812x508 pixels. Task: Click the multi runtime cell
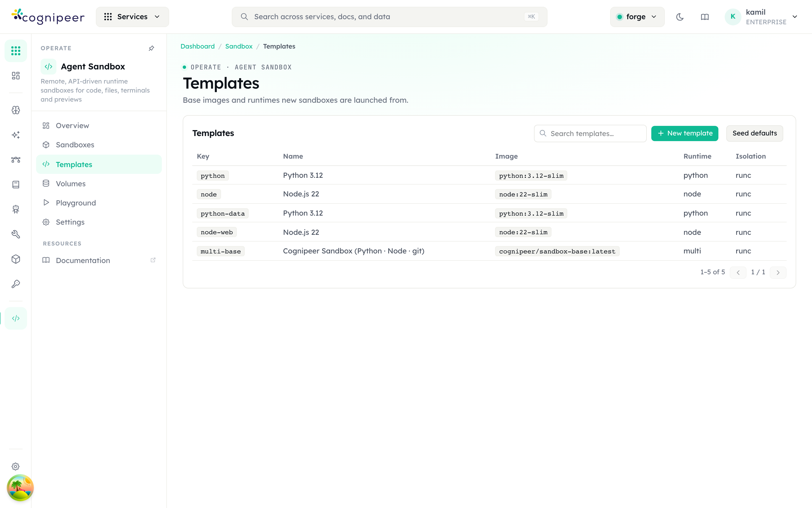692,251
